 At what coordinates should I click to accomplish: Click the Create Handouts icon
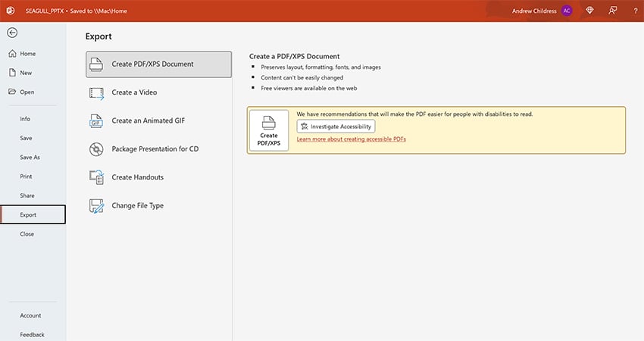click(96, 177)
